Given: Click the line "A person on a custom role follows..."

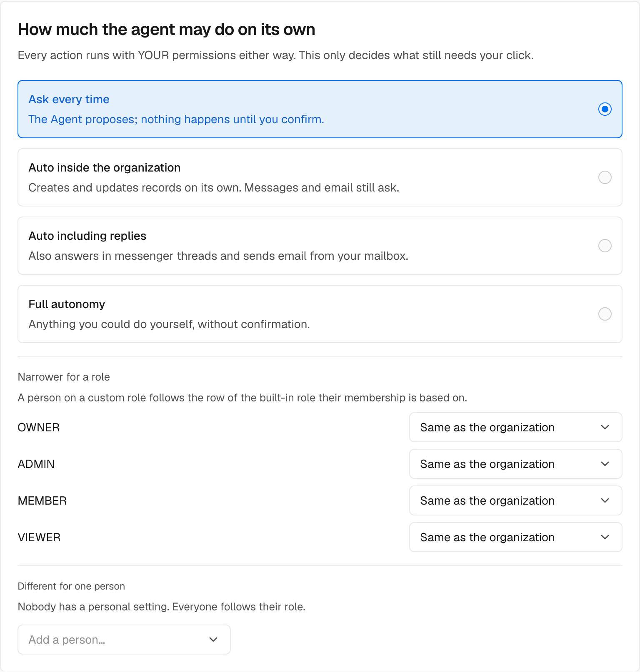Looking at the screenshot, I should point(242,398).
